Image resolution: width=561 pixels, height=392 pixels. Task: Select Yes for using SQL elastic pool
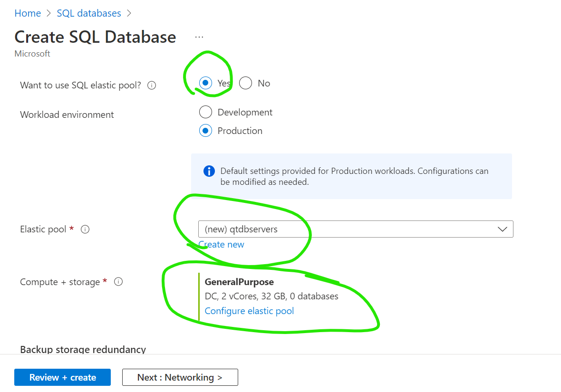click(x=205, y=83)
